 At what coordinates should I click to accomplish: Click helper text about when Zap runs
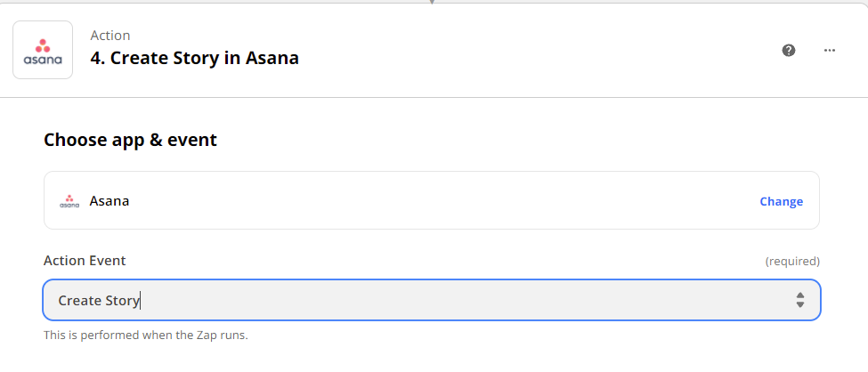[146, 335]
